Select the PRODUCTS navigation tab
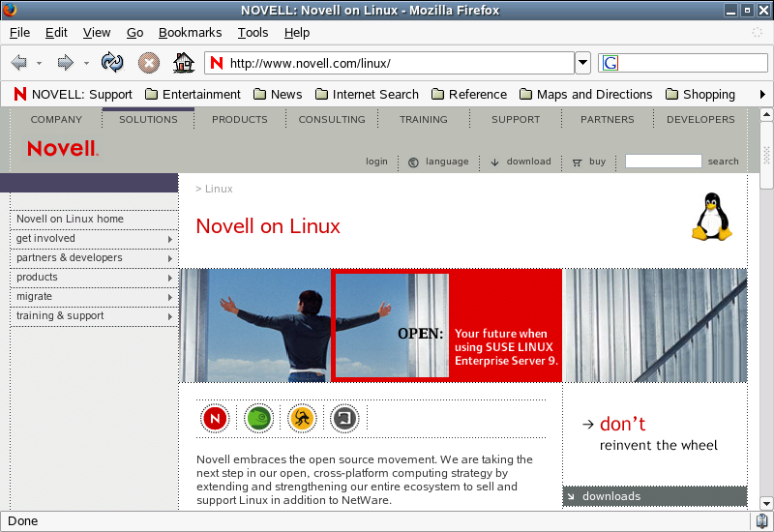The image size is (774, 532). (239, 119)
